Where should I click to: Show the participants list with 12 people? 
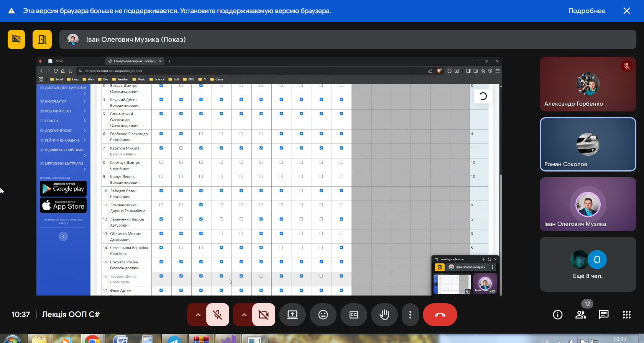point(581,315)
